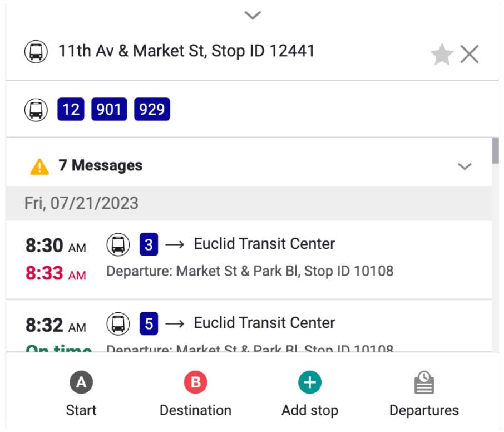Collapse the panel with the top chevron
Screen dimensions: 504x432
pyautogui.click(x=253, y=15)
